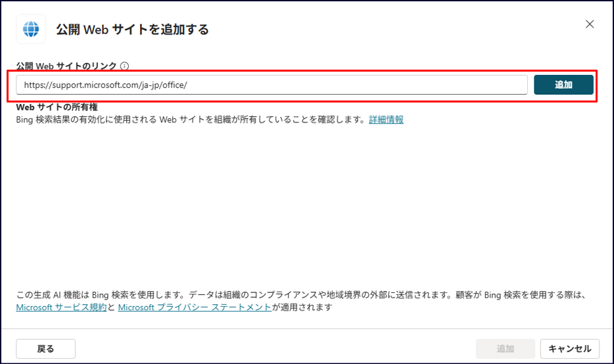Open the 詳細情報 link
The image size is (614, 364).
[386, 120]
